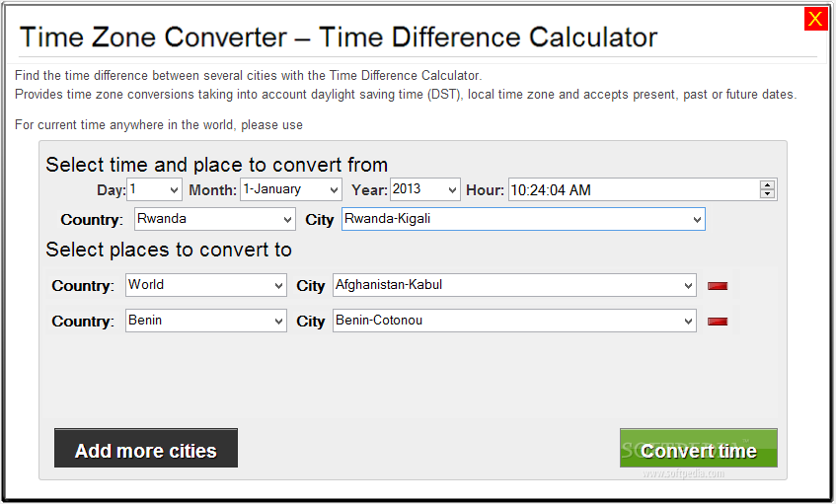The image size is (836, 504).
Task: Click the green Convert time button
Action: coord(699,448)
